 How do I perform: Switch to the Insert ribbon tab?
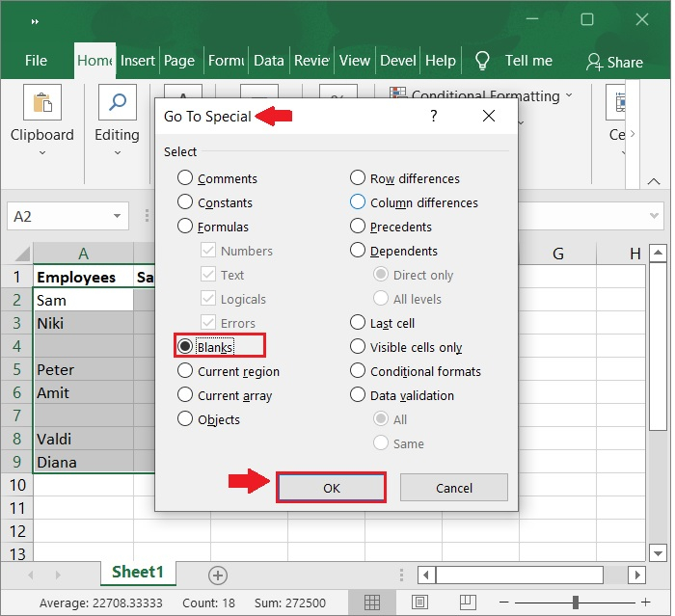(138, 61)
